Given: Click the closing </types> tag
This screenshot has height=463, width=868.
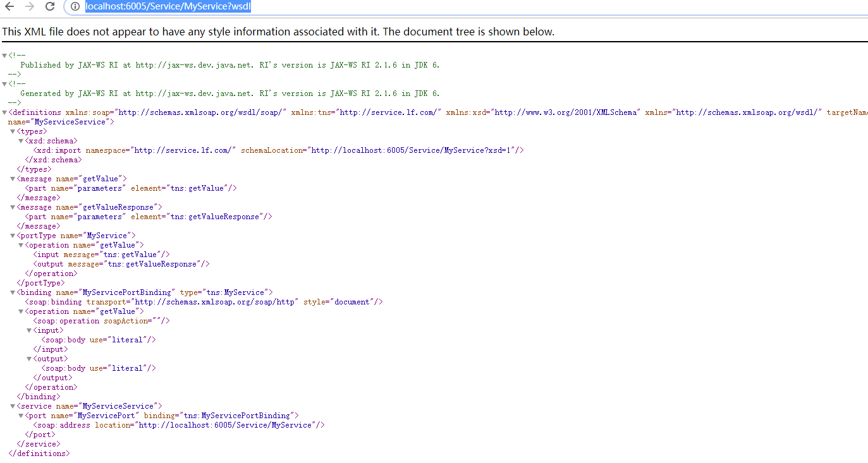Looking at the screenshot, I should pyautogui.click(x=34, y=169).
